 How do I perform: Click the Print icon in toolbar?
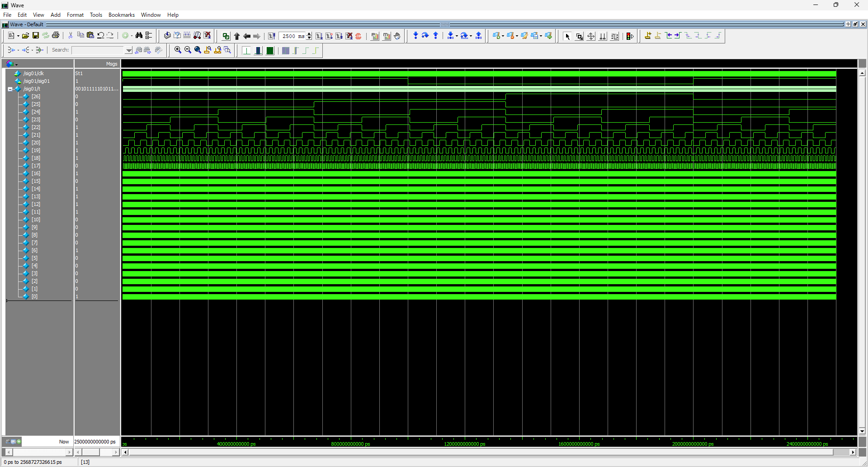pos(56,36)
